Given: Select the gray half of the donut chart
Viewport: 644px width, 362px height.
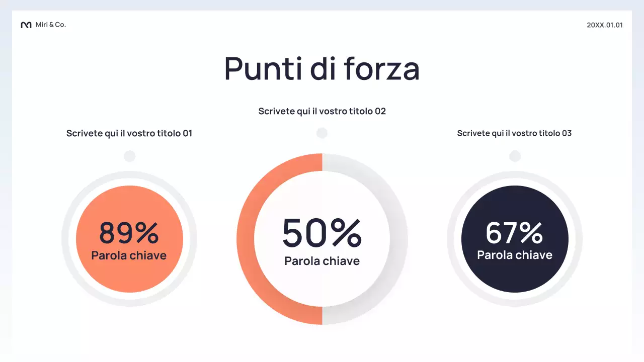Looking at the screenshot, I should tap(398, 239).
